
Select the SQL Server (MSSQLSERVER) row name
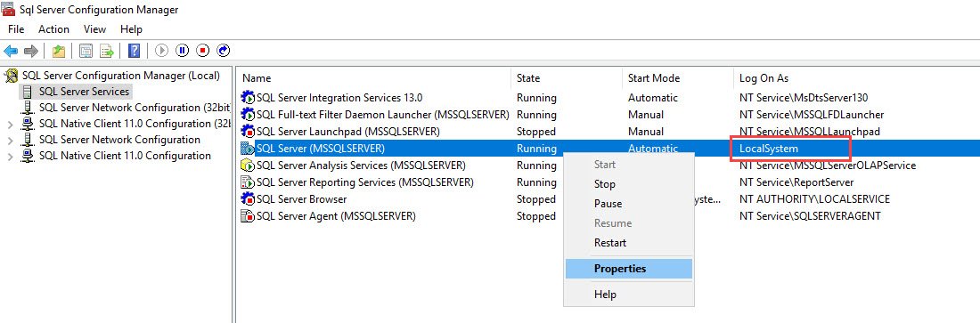pos(320,149)
